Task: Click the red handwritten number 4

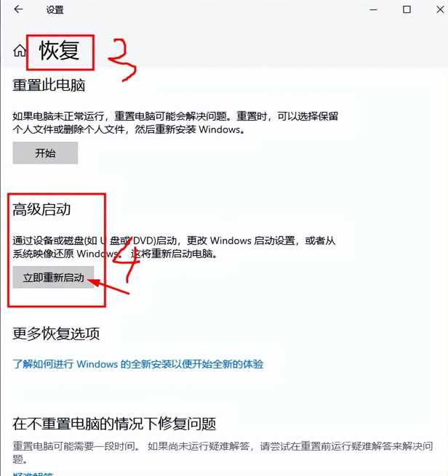Action: click(127, 260)
